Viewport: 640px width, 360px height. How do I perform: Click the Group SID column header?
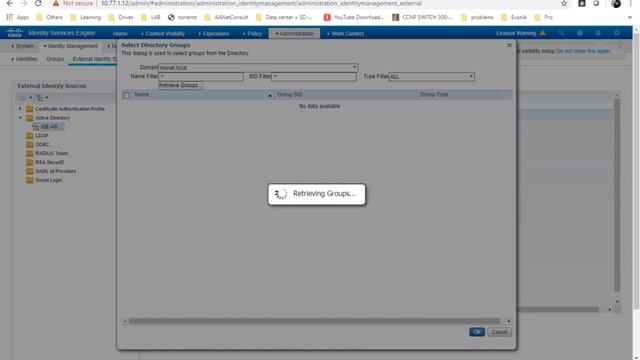click(x=290, y=95)
